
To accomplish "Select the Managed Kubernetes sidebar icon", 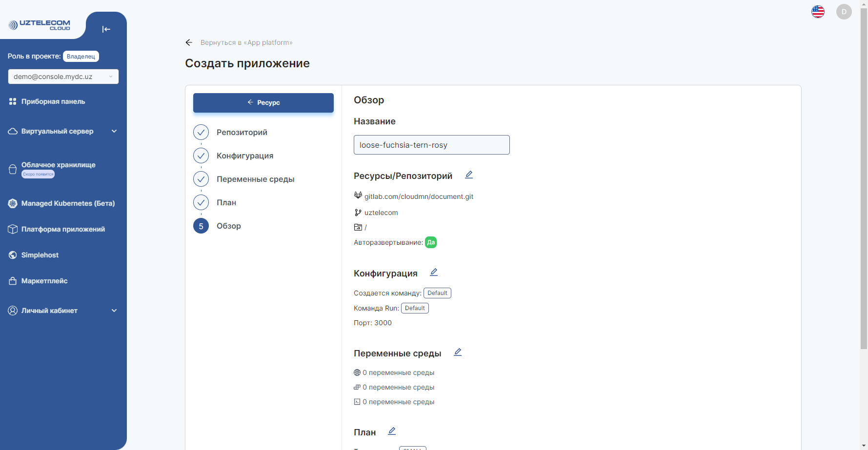I will coord(12,203).
